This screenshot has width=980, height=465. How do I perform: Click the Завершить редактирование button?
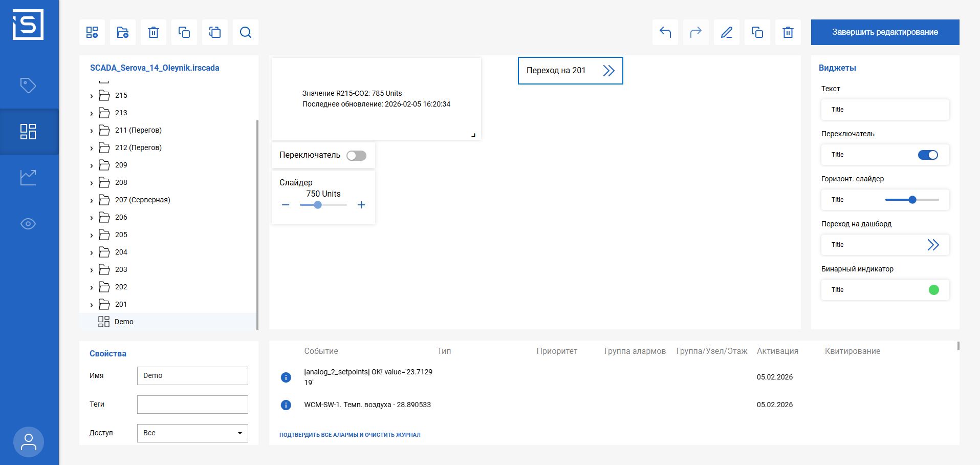(x=885, y=32)
